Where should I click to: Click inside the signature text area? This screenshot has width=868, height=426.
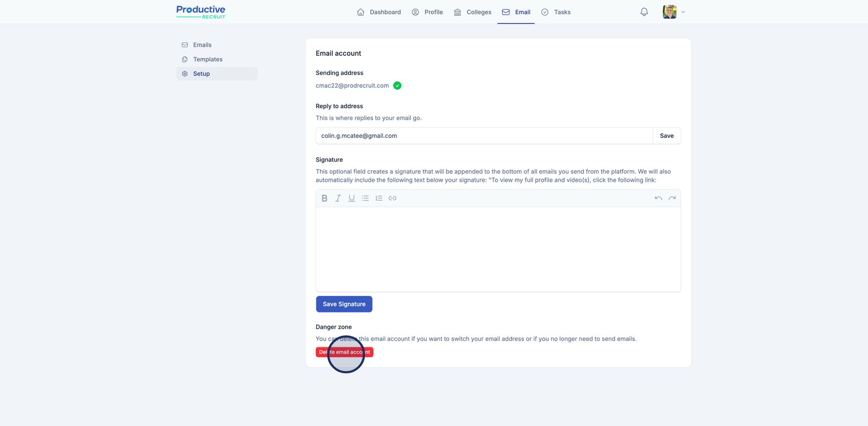pyautogui.click(x=498, y=249)
